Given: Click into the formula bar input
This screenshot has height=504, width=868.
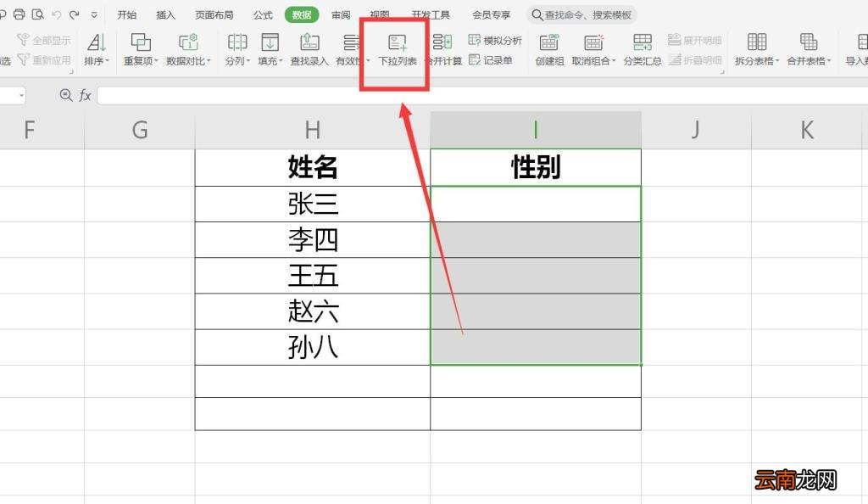Looking at the screenshot, I should pos(482,95).
